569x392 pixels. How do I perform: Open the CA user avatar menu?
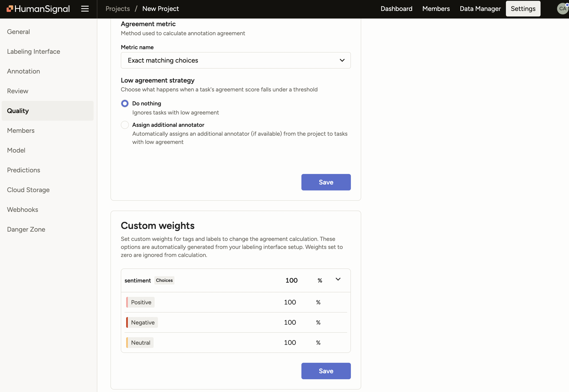pos(562,9)
